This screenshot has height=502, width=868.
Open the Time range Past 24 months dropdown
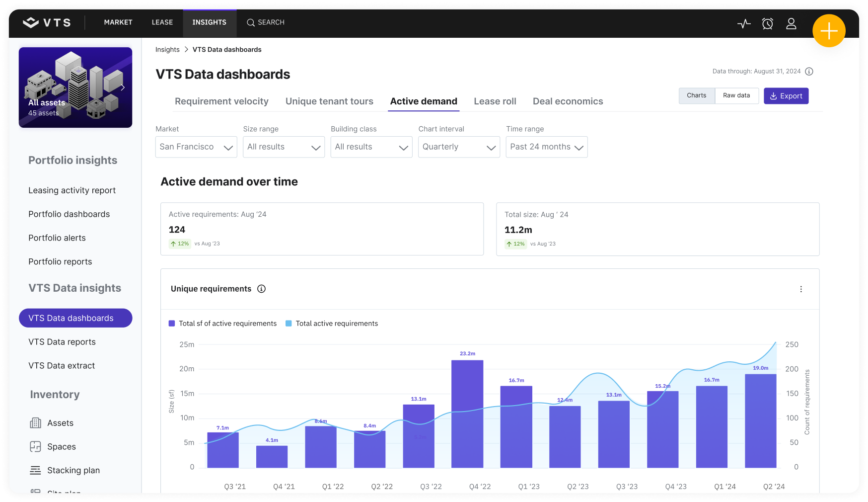tap(546, 147)
